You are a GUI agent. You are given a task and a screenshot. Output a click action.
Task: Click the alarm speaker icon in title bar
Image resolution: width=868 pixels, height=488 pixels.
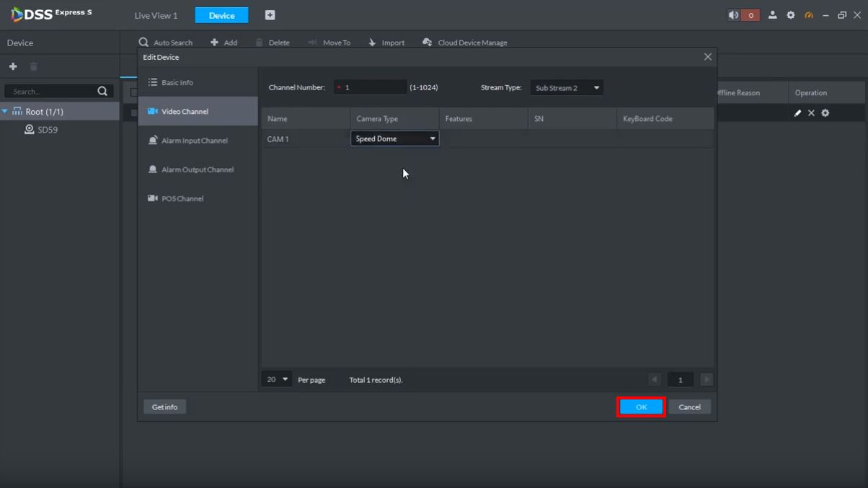coord(734,15)
